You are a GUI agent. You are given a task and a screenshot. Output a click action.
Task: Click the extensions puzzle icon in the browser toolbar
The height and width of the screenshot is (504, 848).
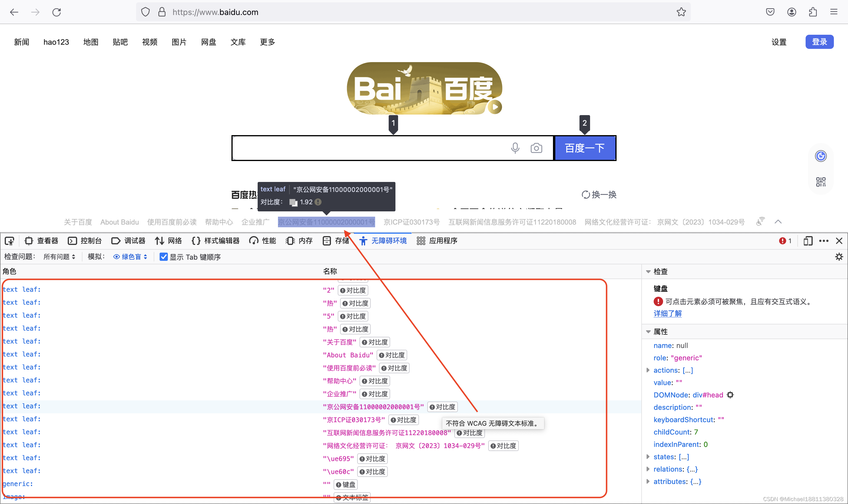[812, 11]
